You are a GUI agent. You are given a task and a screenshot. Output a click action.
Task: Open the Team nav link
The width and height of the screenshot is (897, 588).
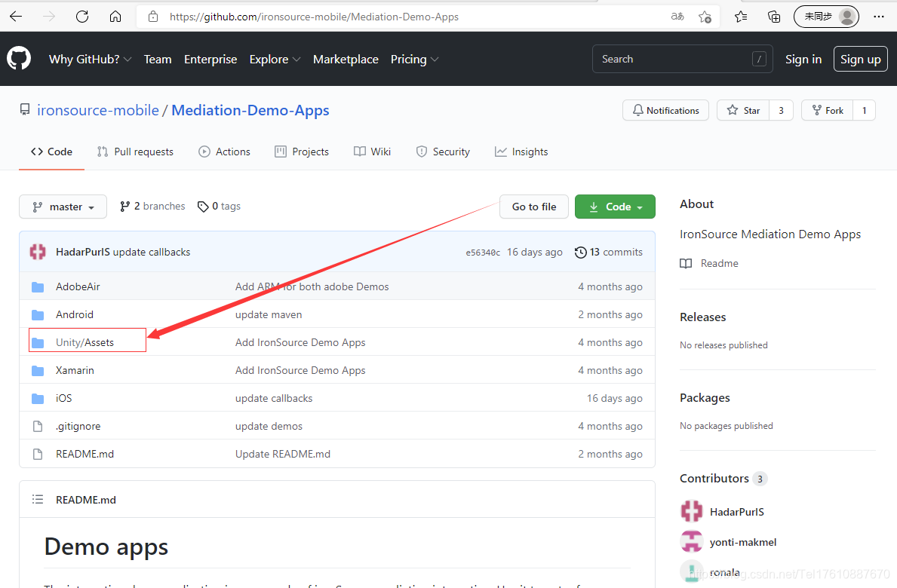158,60
